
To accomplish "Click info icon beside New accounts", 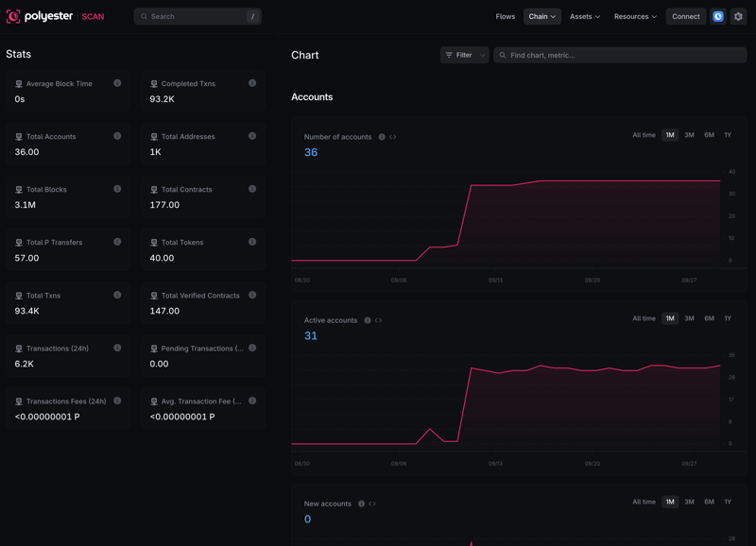I will click(361, 503).
